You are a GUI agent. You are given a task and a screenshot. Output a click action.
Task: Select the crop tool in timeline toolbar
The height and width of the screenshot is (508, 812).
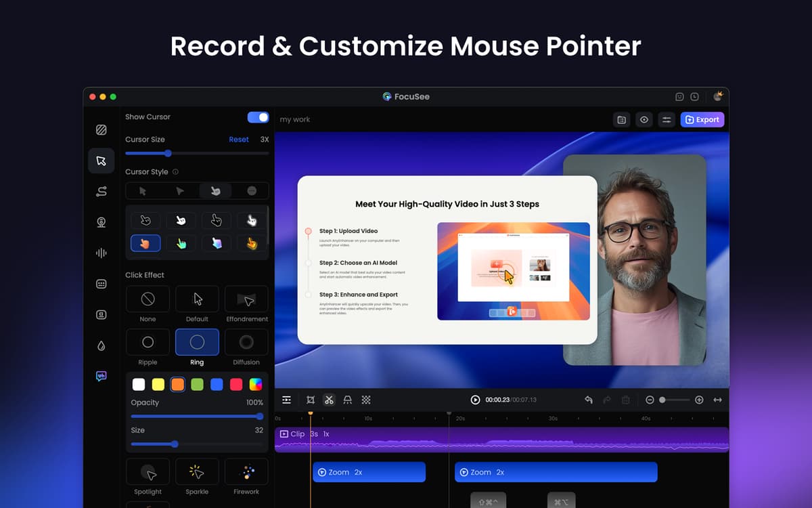311,400
